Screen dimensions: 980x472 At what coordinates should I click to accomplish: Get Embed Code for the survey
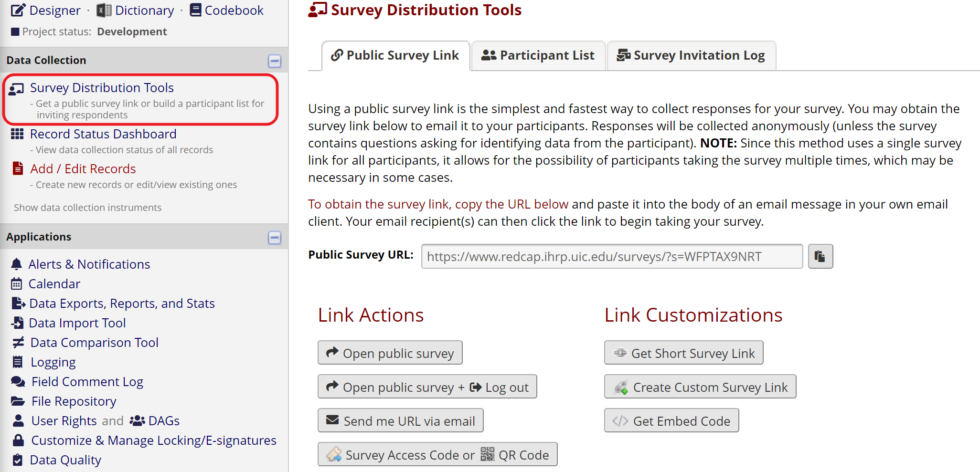click(x=671, y=420)
